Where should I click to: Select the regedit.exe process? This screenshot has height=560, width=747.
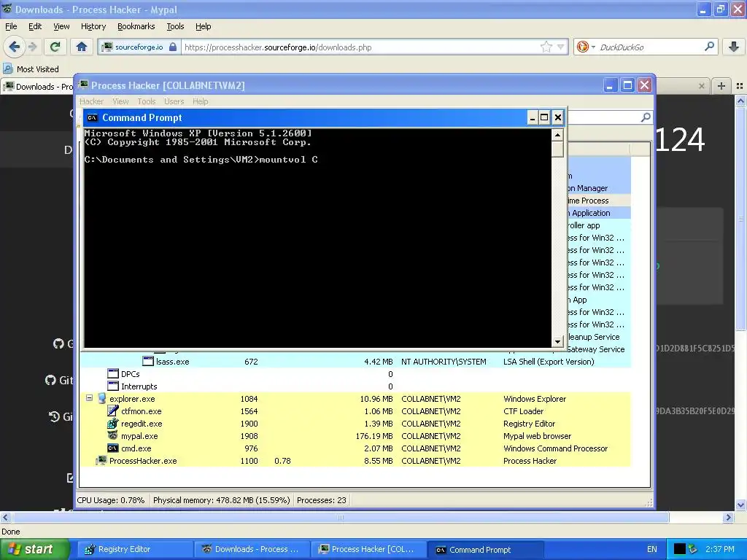tap(355, 424)
